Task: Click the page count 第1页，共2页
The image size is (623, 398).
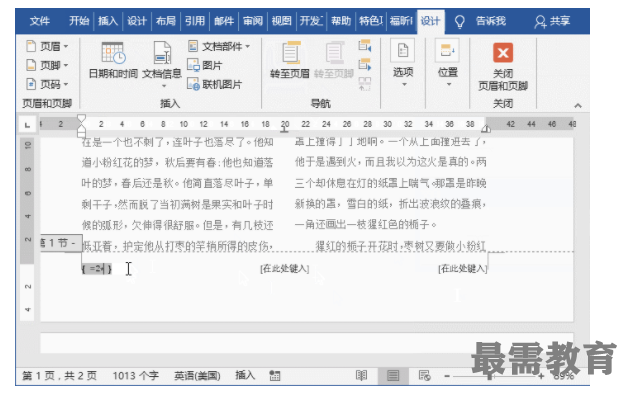Action: coord(60,376)
